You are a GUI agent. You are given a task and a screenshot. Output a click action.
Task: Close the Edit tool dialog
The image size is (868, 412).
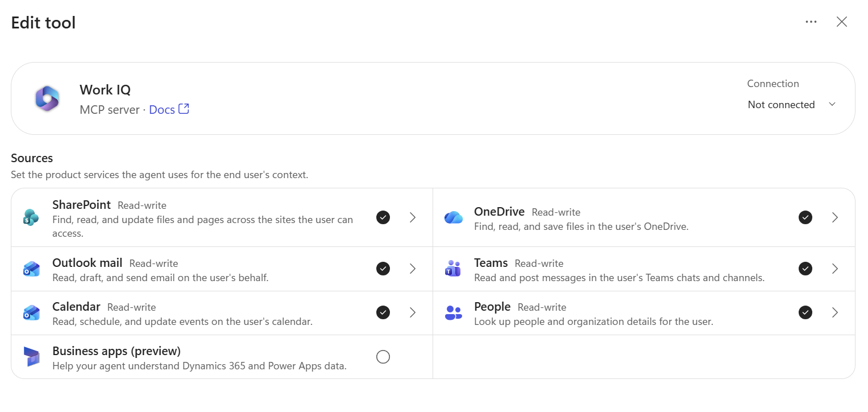(842, 22)
